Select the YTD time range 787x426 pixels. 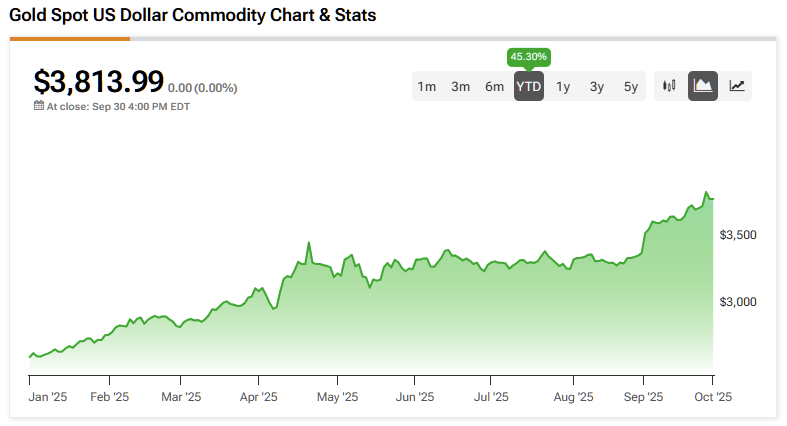point(529,86)
